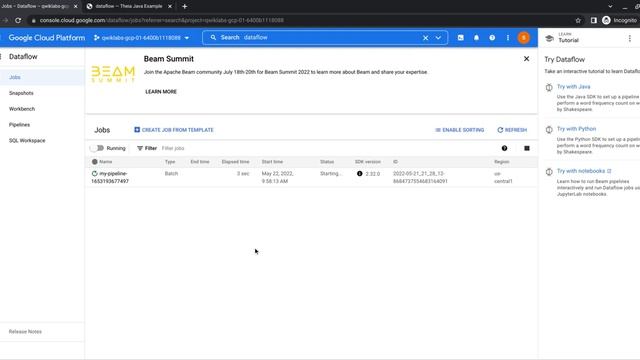640x360 pixels.
Task: Click the Incognito profile indicator
Action: 620,20
